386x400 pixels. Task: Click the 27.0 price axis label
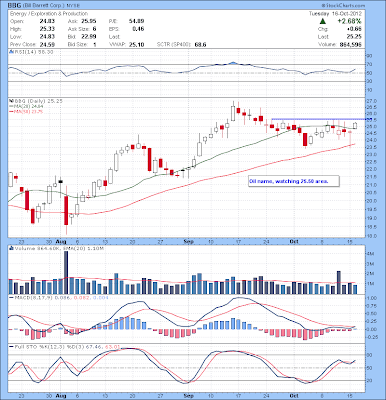(x=372, y=101)
